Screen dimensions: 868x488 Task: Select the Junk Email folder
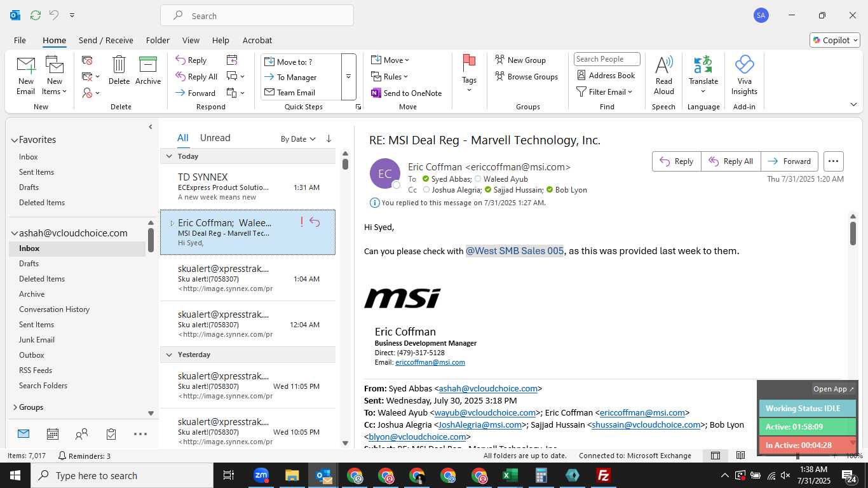click(37, 340)
